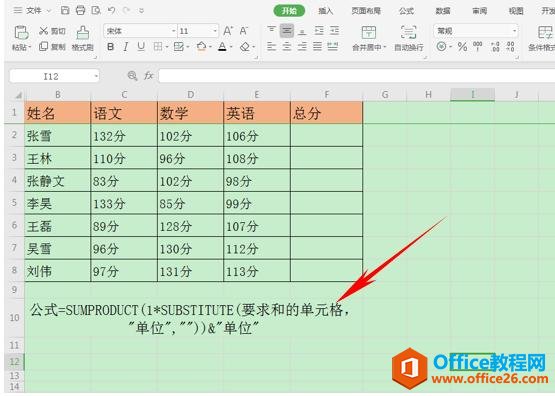The height and width of the screenshot is (396, 555).
Task: Toggle bold formatting
Action: click(110, 46)
